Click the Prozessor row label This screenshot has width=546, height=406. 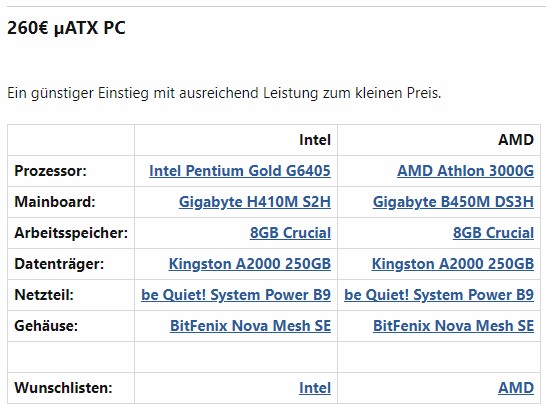click(50, 171)
